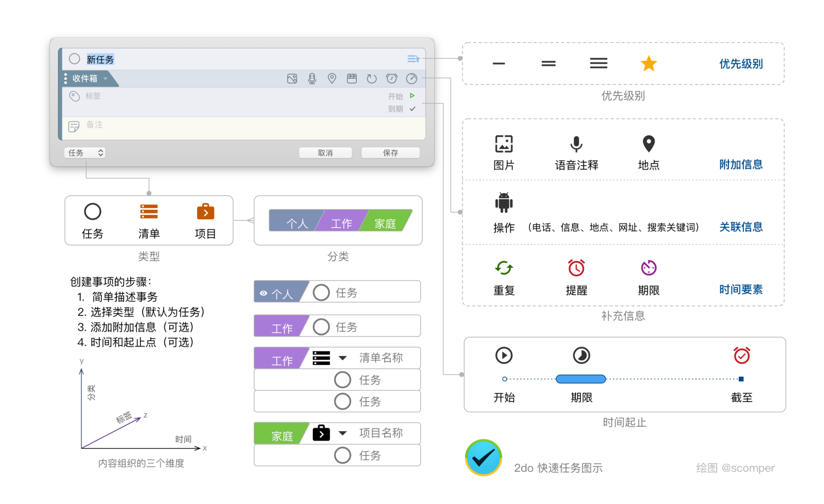Click the black briefcase icon by 项目名称
824x504 pixels.
[x=321, y=433]
